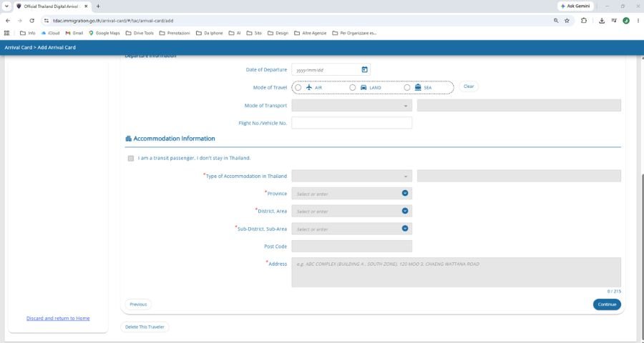This screenshot has height=343, width=644.
Task: Open site information icon in address bar
Action: point(47,21)
